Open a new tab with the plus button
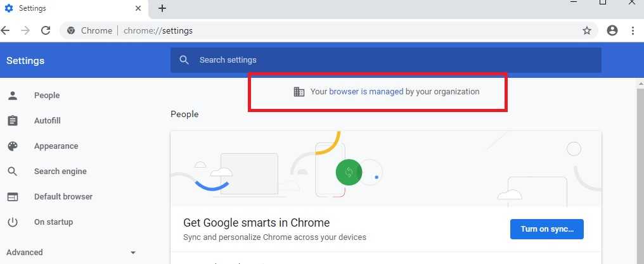 162,8
